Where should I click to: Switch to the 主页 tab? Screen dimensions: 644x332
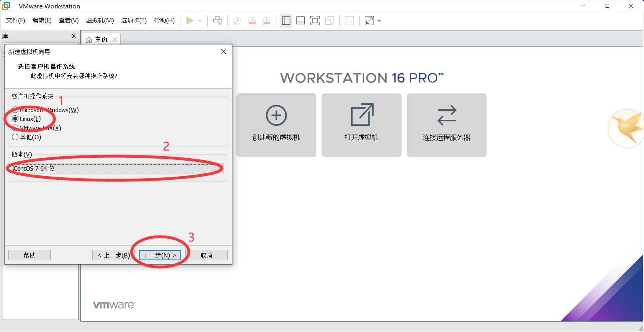click(x=101, y=39)
